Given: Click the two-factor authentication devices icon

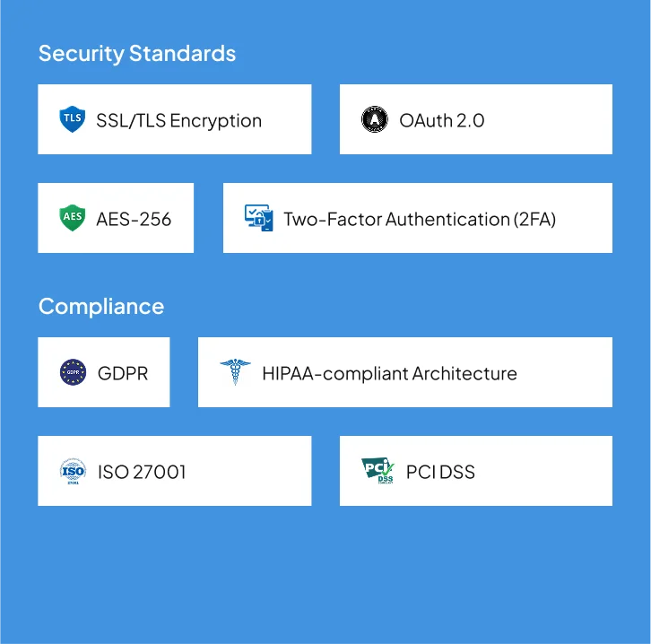Looking at the screenshot, I should 258,218.
